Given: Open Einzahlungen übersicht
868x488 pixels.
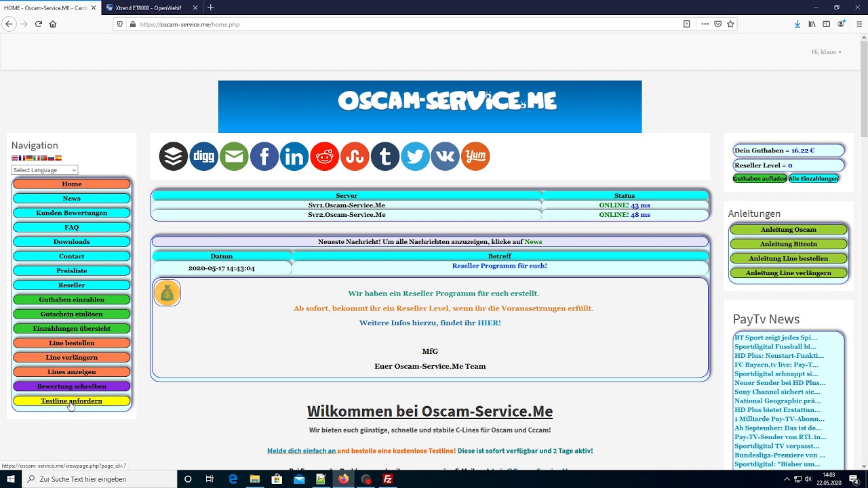Looking at the screenshot, I should pos(72,329).
